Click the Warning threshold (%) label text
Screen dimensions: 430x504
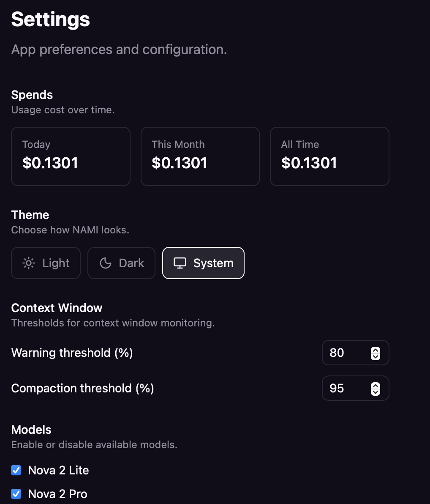click(72, 353)
